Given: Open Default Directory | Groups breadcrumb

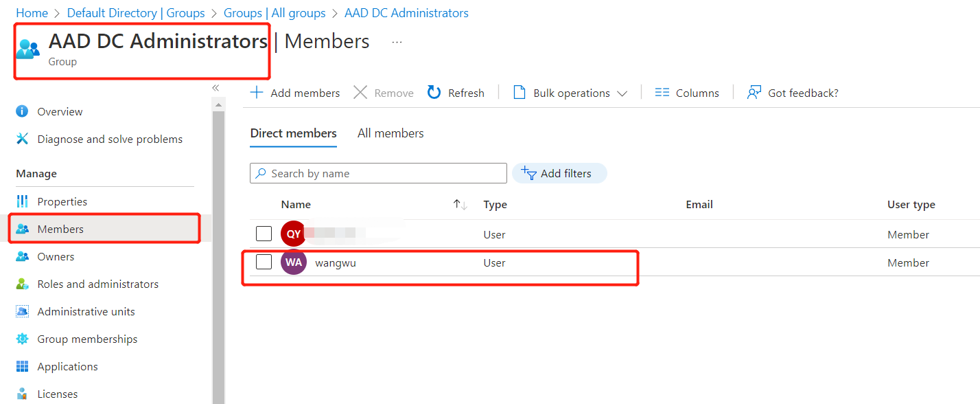Looking at the screenshot, I should coord(136,13).
